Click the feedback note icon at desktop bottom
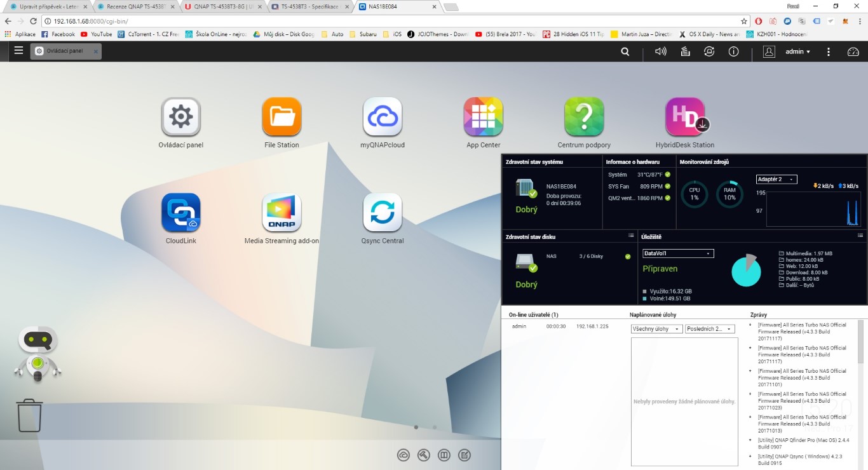 (465, 455)
